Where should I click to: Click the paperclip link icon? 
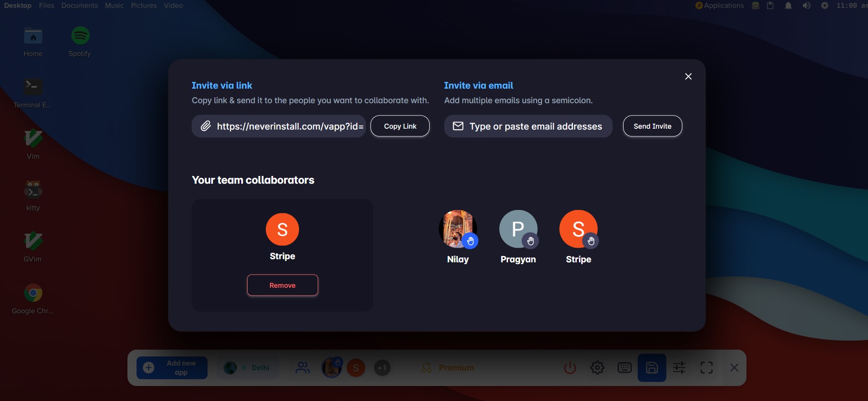206,126
